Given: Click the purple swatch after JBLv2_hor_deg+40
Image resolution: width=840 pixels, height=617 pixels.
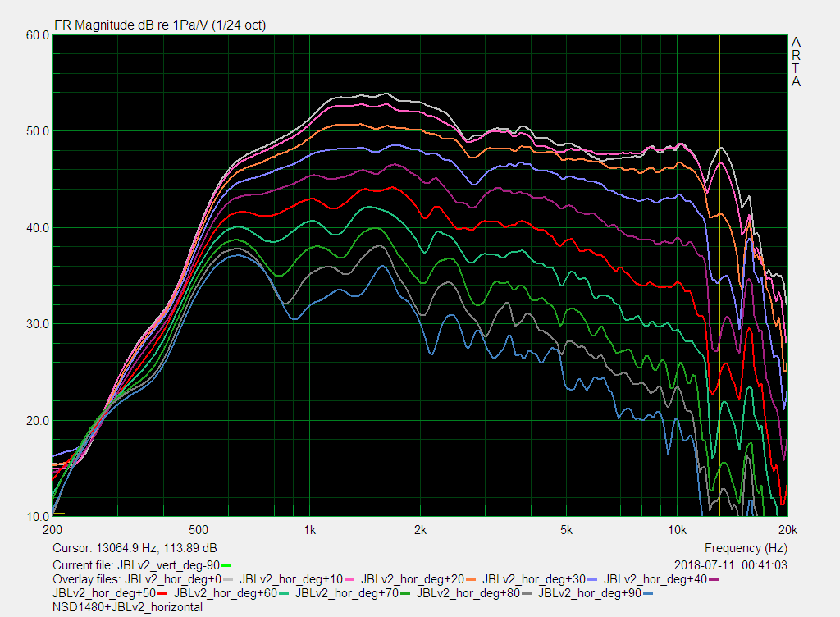Looking at the screenshot, I should pyautogui.click(x=714, y=579).
